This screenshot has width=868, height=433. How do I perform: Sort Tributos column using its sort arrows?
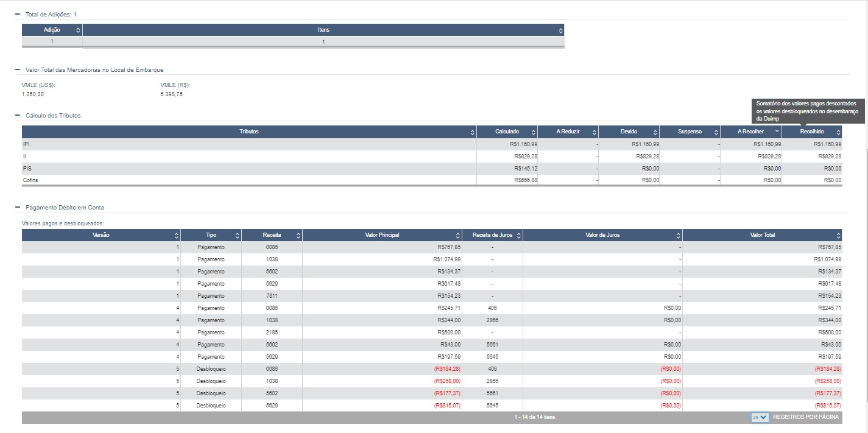tap(473, 132)
